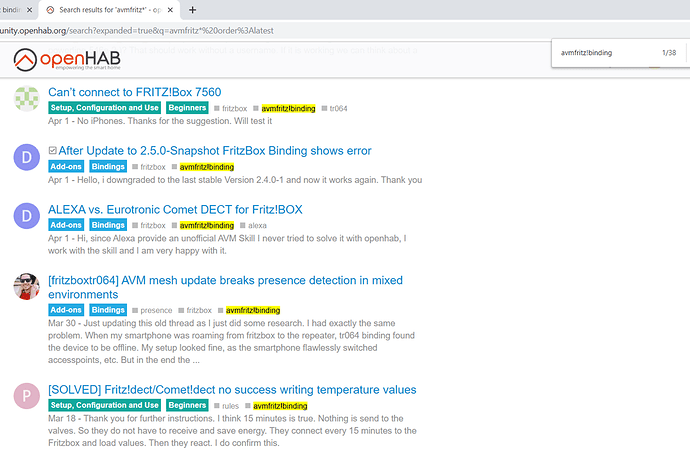The image size is (690, 454).
Task: Click the 'alexa' tag
Action: pyautogui.click(x=257, y=226)
